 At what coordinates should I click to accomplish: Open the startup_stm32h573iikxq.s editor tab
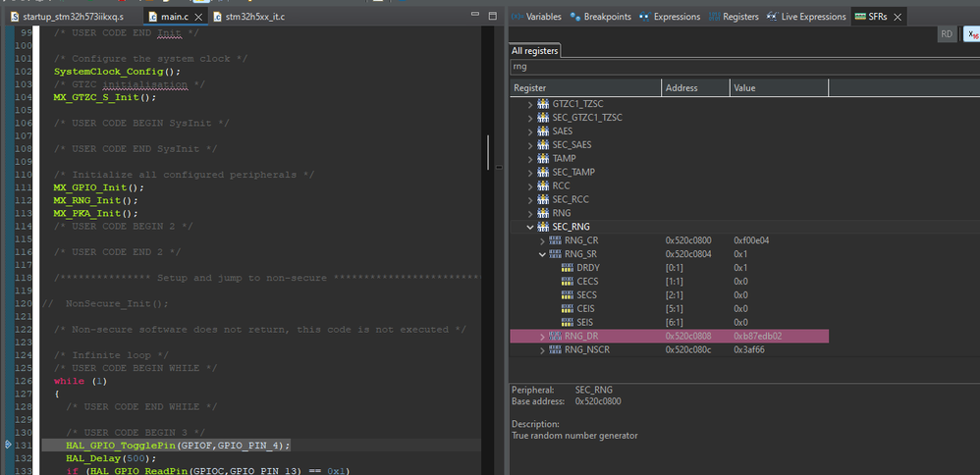click(x=74, y=17)
